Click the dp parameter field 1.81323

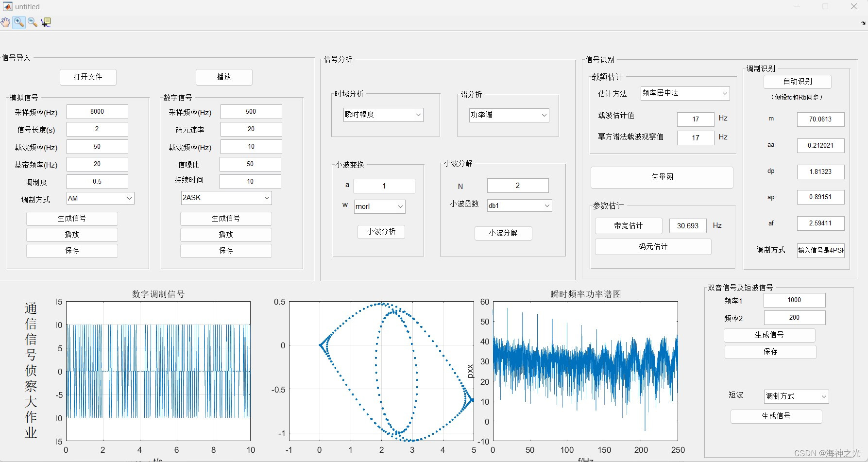(820, 172)
